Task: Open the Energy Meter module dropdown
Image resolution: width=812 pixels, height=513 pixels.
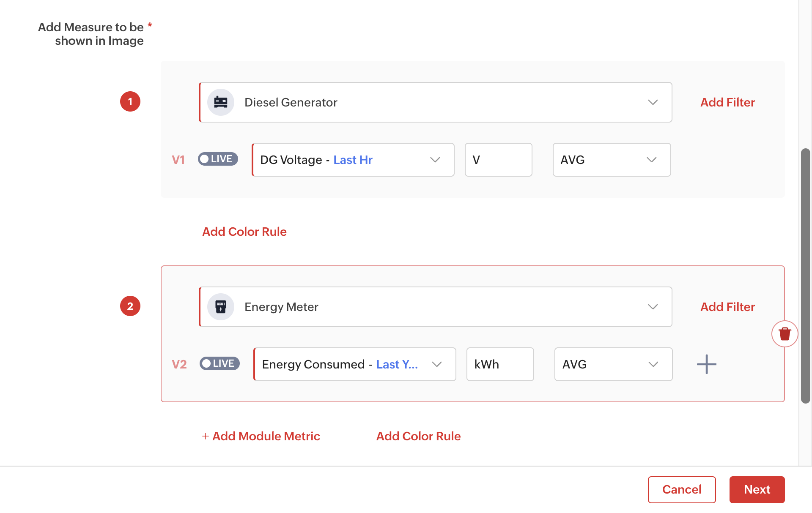Action: pyautogui.click(x=653, y=307)
